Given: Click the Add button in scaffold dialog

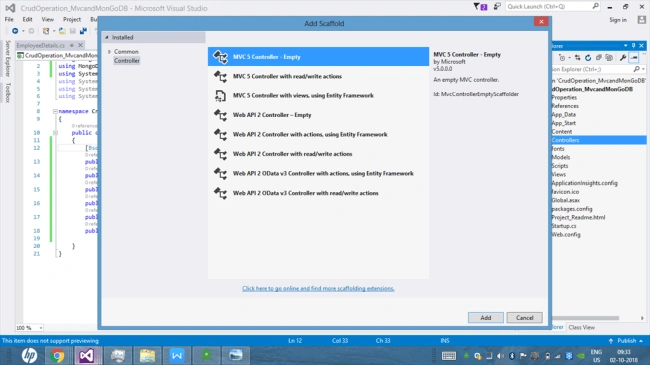Looking at the screenshot, I should [485, 318].
